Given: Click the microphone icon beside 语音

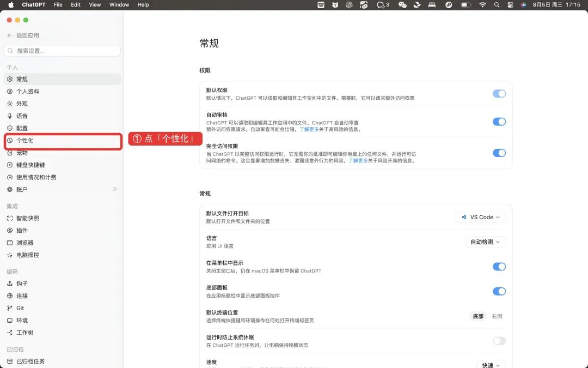Looking at the screenshot, I should (10, 116).
